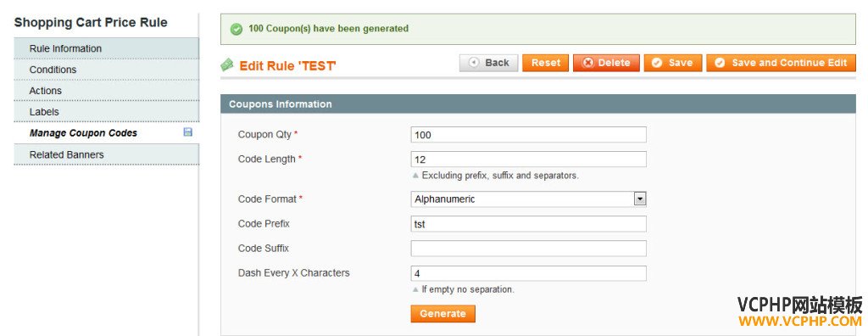The image size is (868, 336).
Task: Click the Delete button
Action: pyautogui.click(x=606, y=63)
